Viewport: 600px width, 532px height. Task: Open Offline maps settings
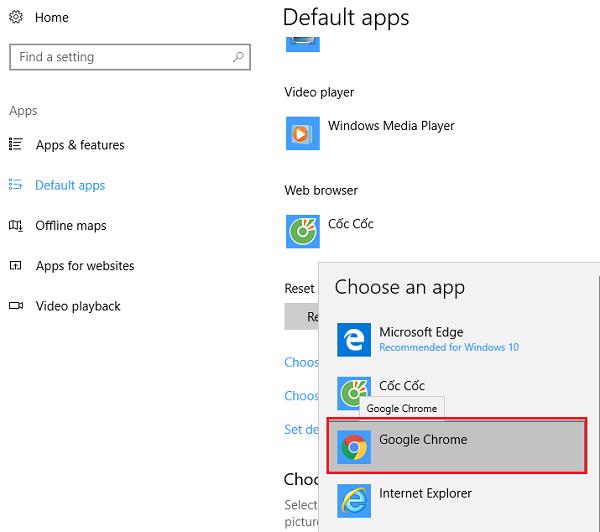pyautogui.click(x=71, y=226)
